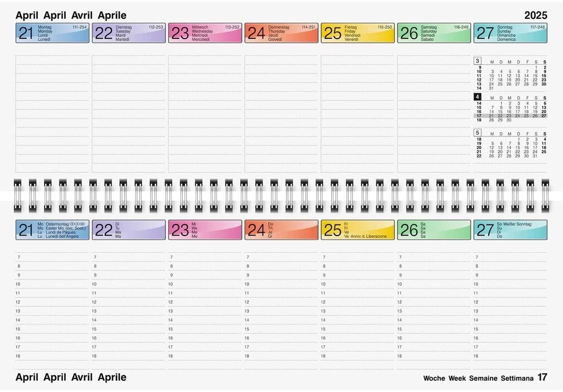563x392 pixels.
Task: Click the Ostermontag holiday symbols on lower day 21
Action: (x=77, y=224)
